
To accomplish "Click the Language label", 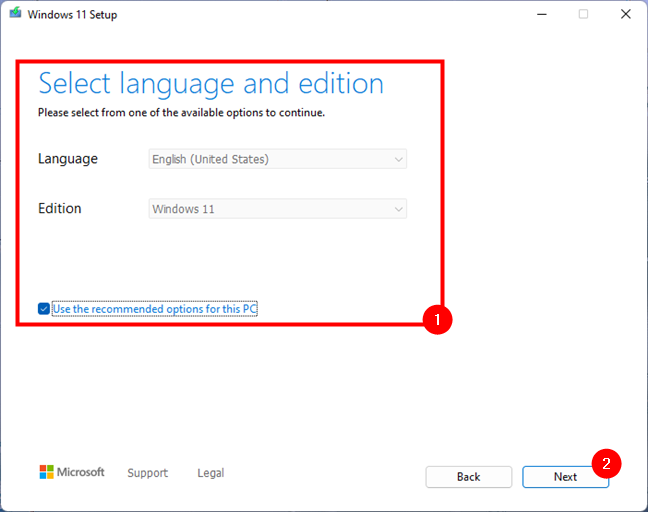I will (68, 159).
